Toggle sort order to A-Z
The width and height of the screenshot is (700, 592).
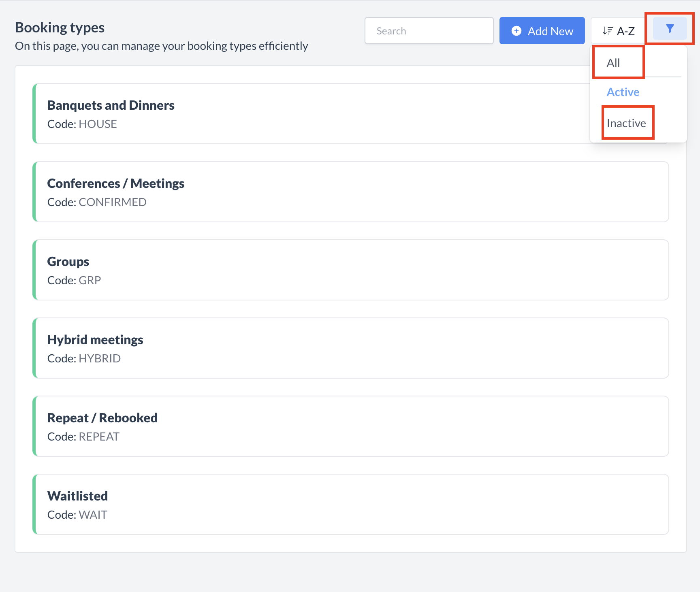tap(618, 30)
